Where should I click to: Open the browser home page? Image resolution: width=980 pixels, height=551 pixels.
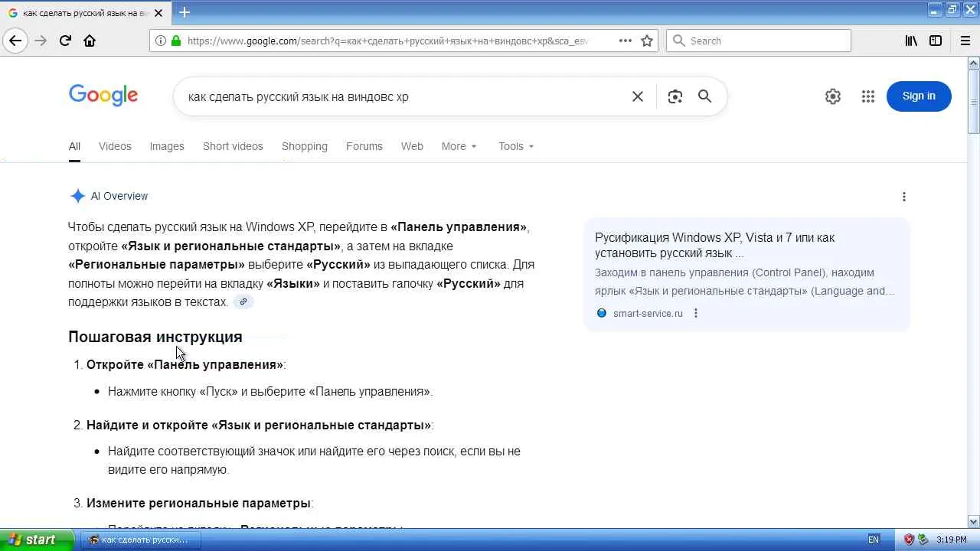pos(90,41)
